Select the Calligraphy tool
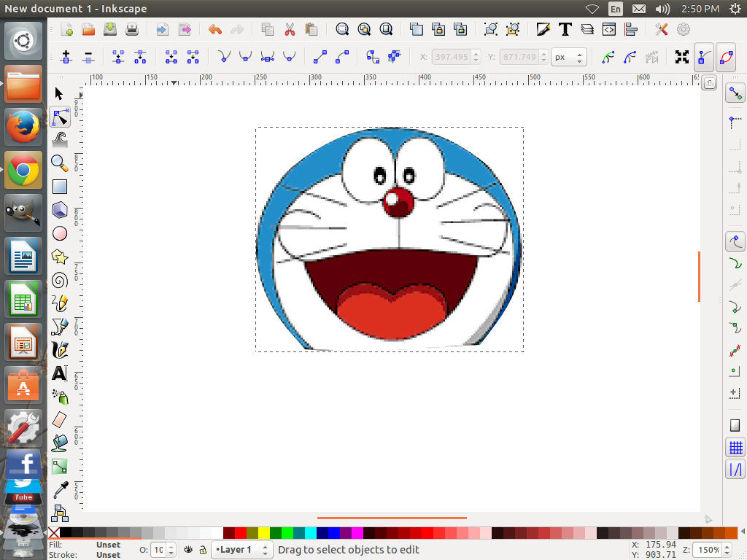Viewport: 747px width, 560px height. coord(60,350)
